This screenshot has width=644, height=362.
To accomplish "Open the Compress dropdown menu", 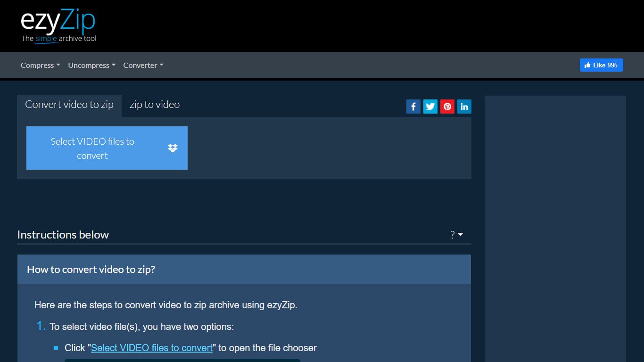I will point(41,66).
